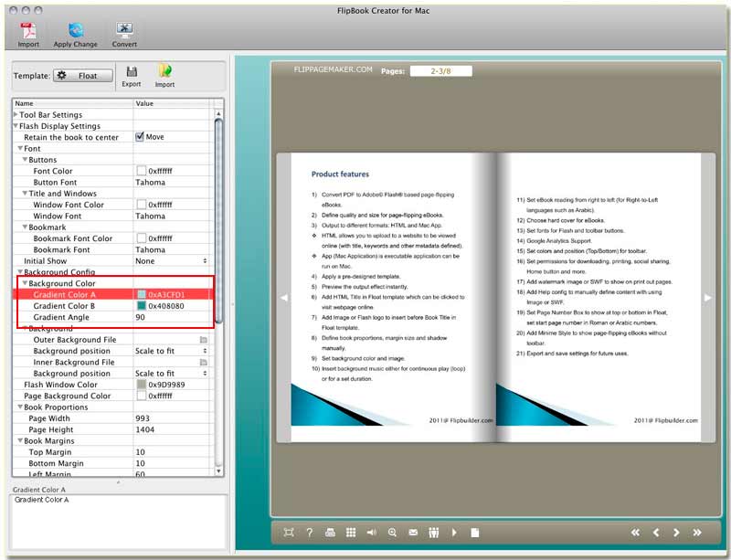Click Gradient Color A swatch
Viewport: 731px width, 560px height.
coord(142,295)
